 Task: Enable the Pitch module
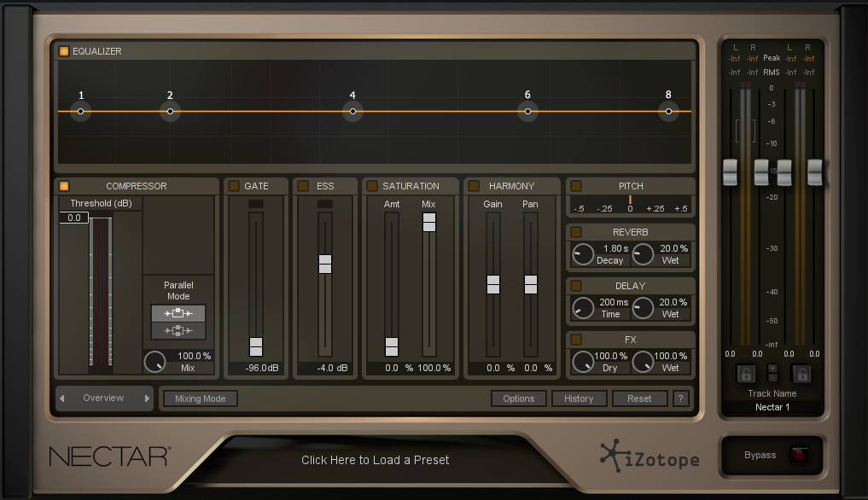click(576, 186)
